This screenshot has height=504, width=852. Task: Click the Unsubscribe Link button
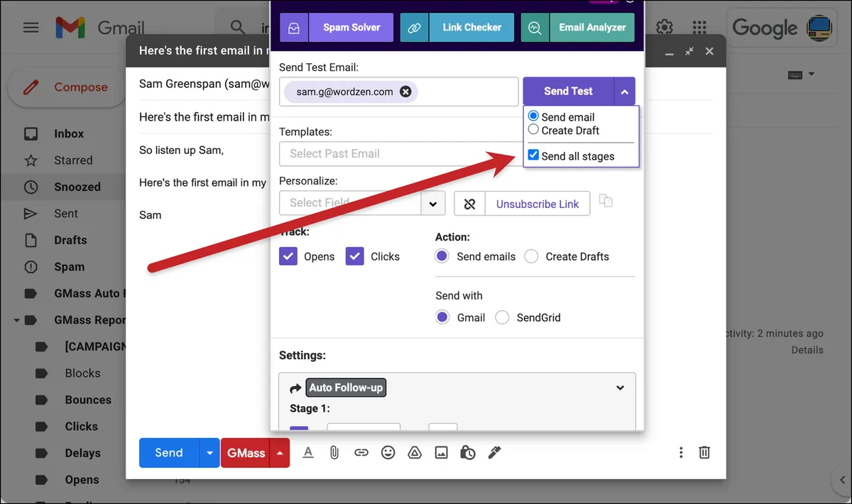537,204
